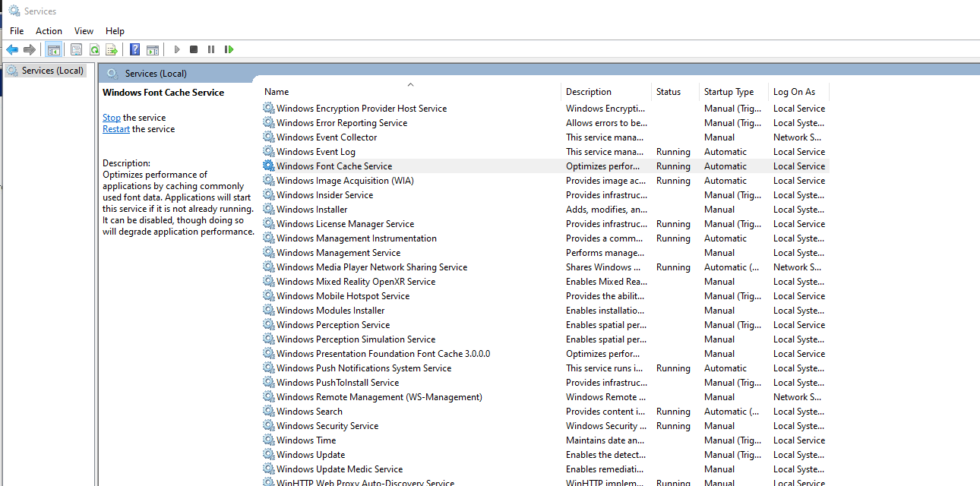Click the Export List toolbar icon
Image resolution: width=980 pixels, height=486 pixels.
coord(112,49)
